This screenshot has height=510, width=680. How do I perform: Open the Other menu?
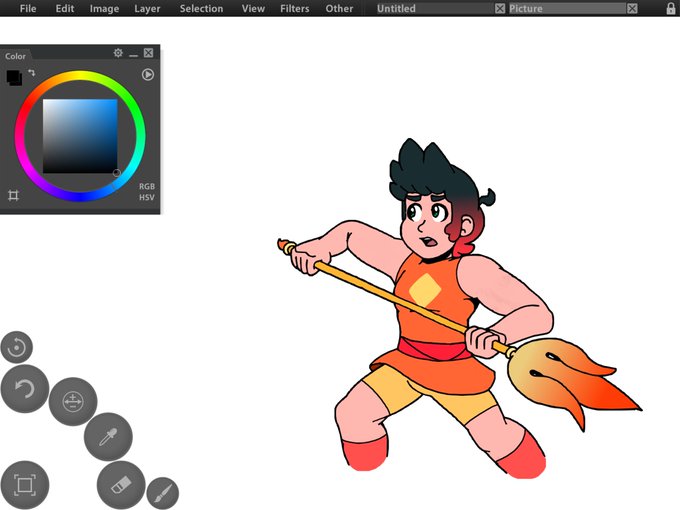(x=339, y=8)
